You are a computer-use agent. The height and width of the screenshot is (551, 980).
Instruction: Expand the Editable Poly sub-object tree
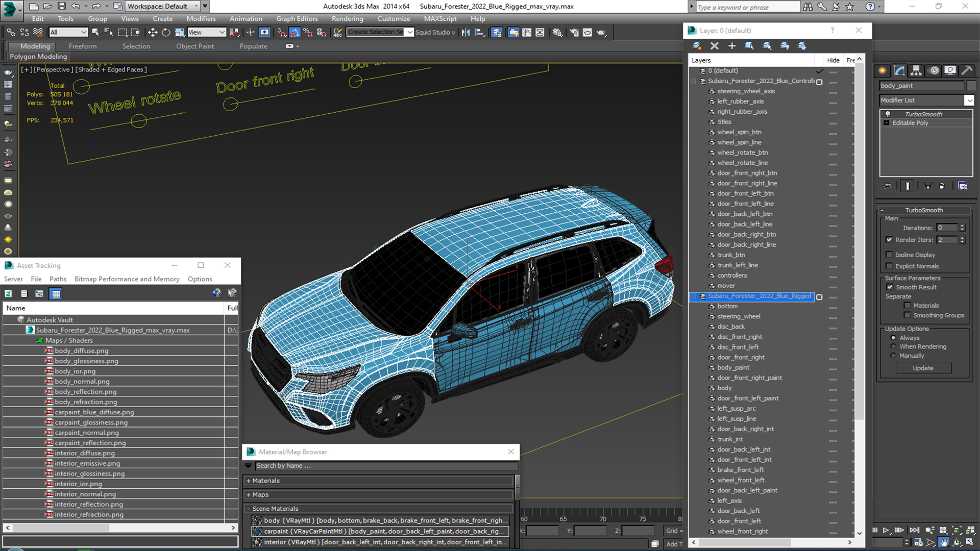[x=887, y=123]
